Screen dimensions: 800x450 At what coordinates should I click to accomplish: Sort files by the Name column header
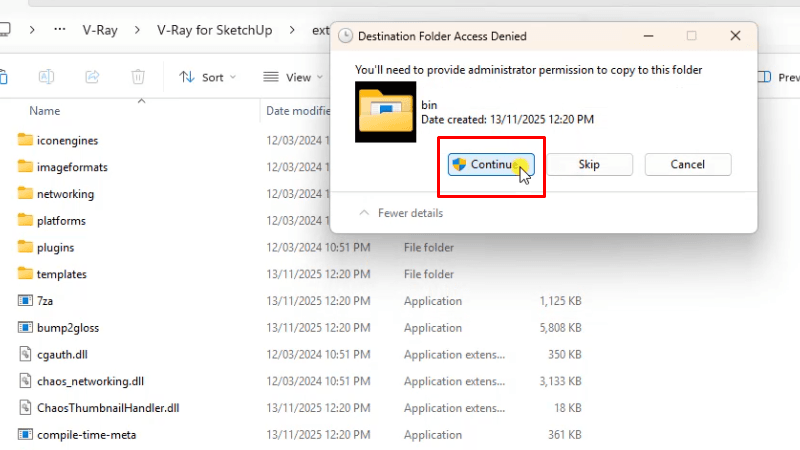(45, 111)
